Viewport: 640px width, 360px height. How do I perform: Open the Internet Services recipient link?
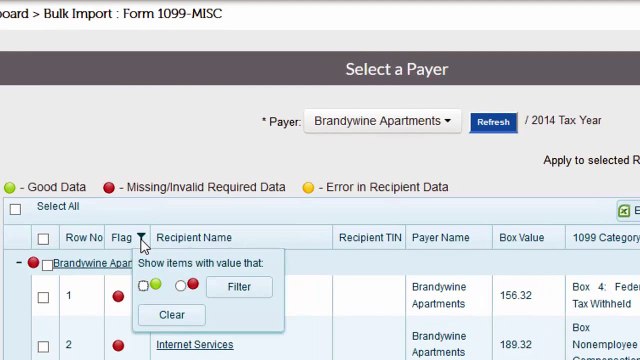pyautogui.click(x=195, y=344)
